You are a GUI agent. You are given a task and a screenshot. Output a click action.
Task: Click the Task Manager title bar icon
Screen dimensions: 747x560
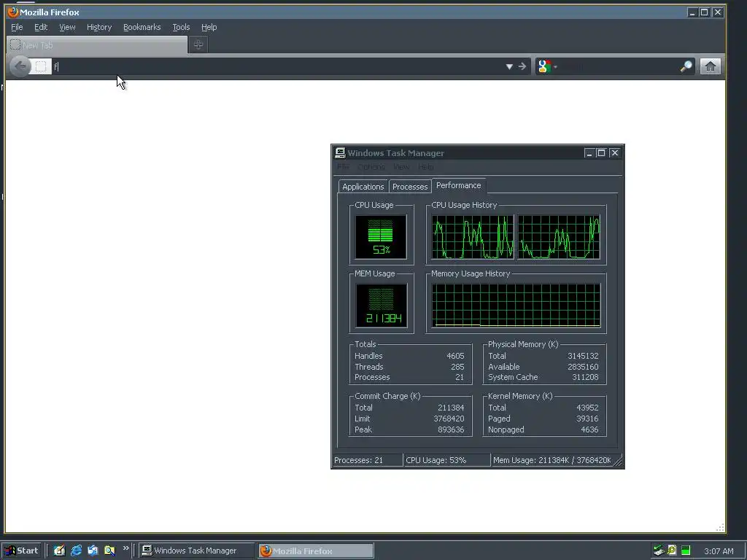tap(340, 153)
